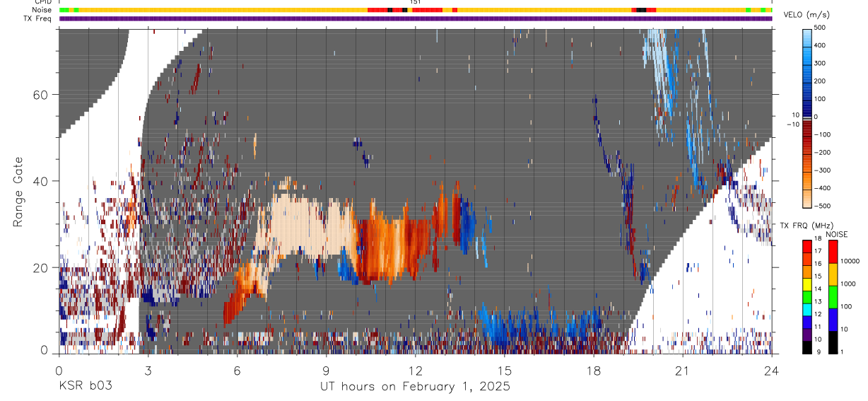Click the 3 tick on UT hours axis
This screenshot has width=868, height=401.
tap(148, 370)
